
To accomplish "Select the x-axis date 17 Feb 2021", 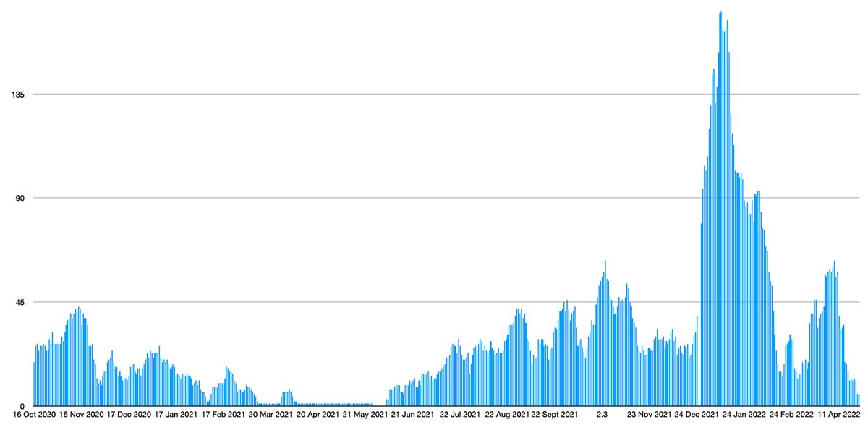I will pos(223,415).
